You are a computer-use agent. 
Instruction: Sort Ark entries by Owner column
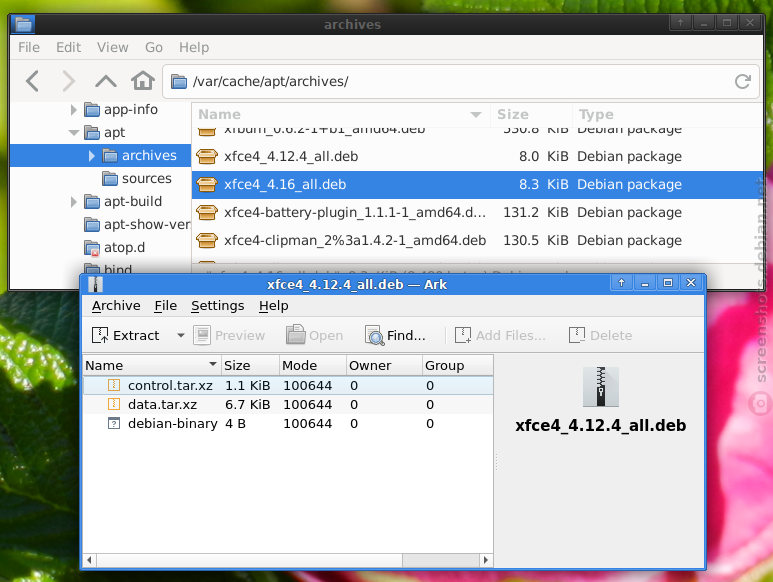coord(385,366)
